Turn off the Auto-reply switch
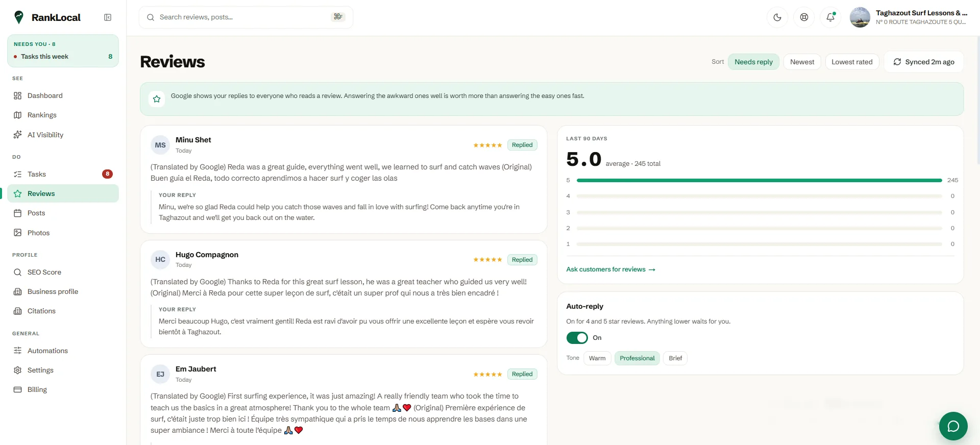This screenshot has width=980, height=445. pos(577,338)
